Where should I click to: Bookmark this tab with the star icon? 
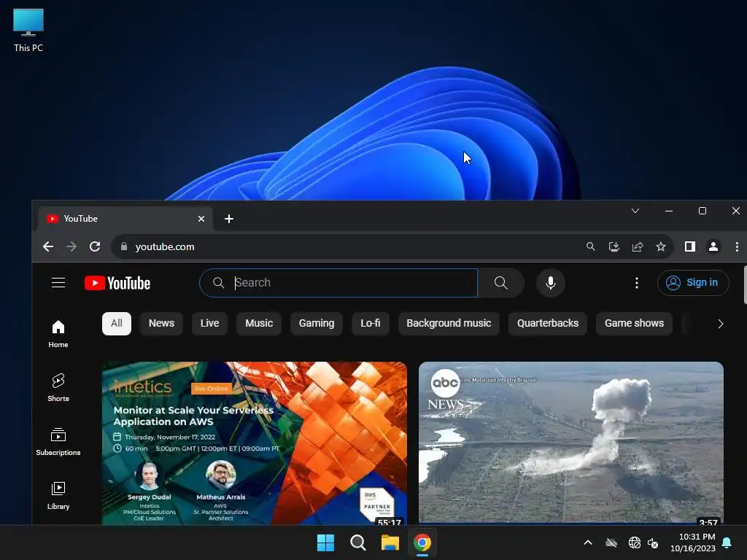coord(660,246)
